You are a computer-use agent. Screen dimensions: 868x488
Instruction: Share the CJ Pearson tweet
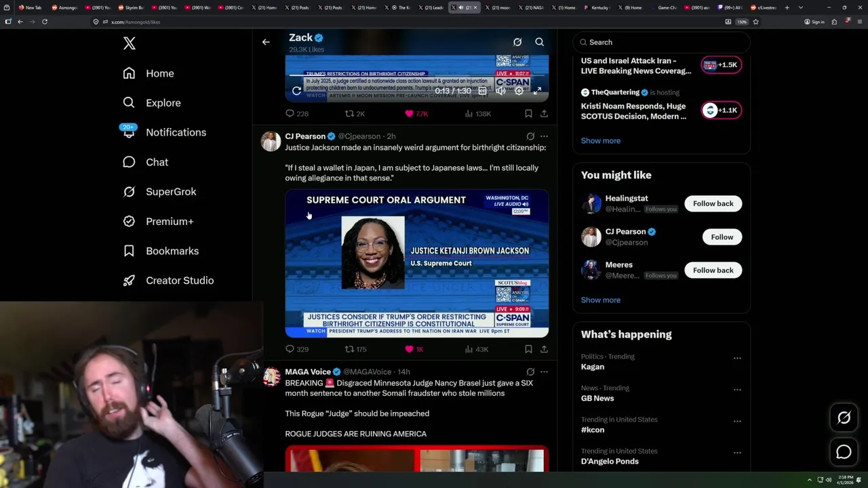pyautogui.click(x=544, y=349)
